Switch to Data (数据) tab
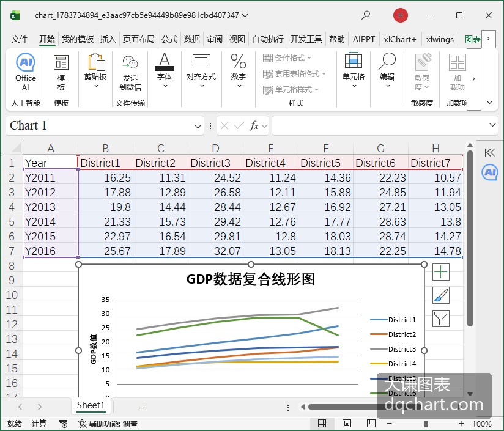 pyautogui.click(x=192, y=39)
